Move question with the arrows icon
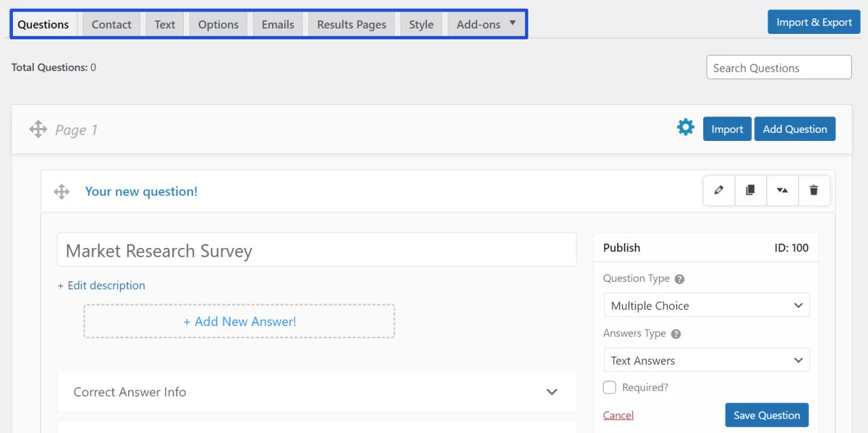 coord(783,190)
